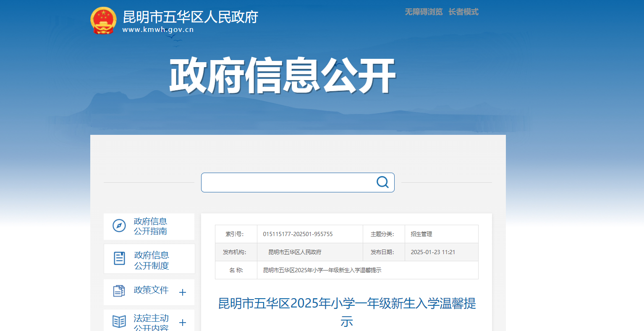Click the large 政府信息公开 banner heading
Screen dimensions: 644x331
pos(283,76)
